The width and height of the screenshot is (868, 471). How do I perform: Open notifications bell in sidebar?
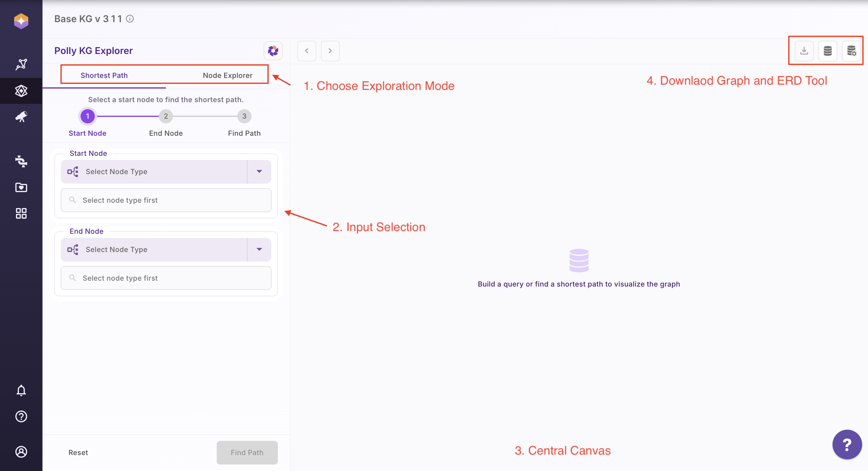[21, 390]
